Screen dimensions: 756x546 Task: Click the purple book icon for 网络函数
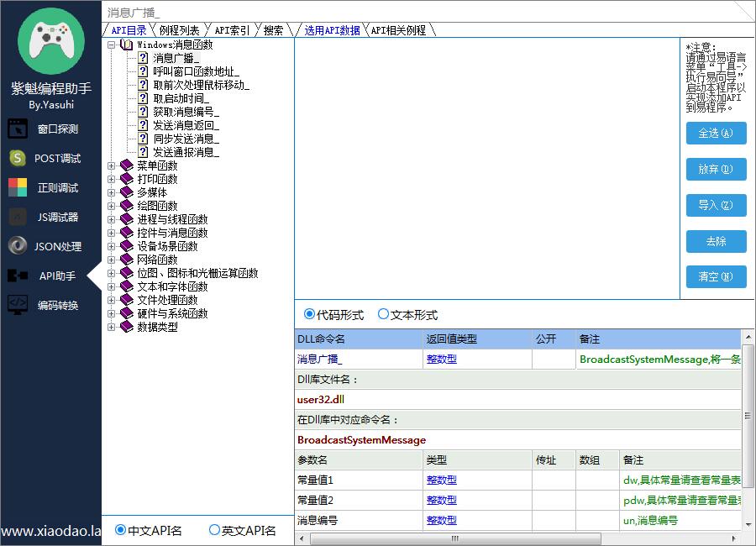126,260
